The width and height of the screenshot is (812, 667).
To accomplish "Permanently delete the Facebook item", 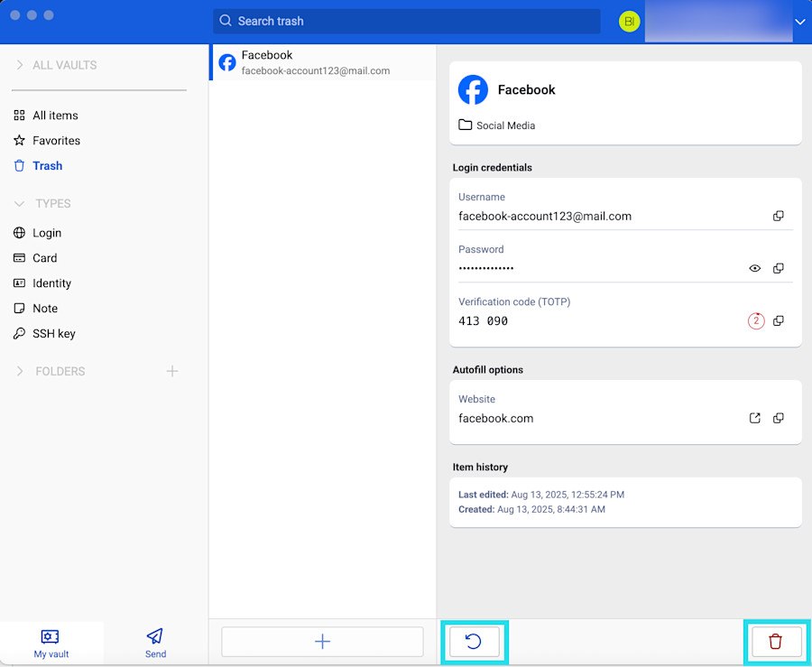I will click(775, 642).
